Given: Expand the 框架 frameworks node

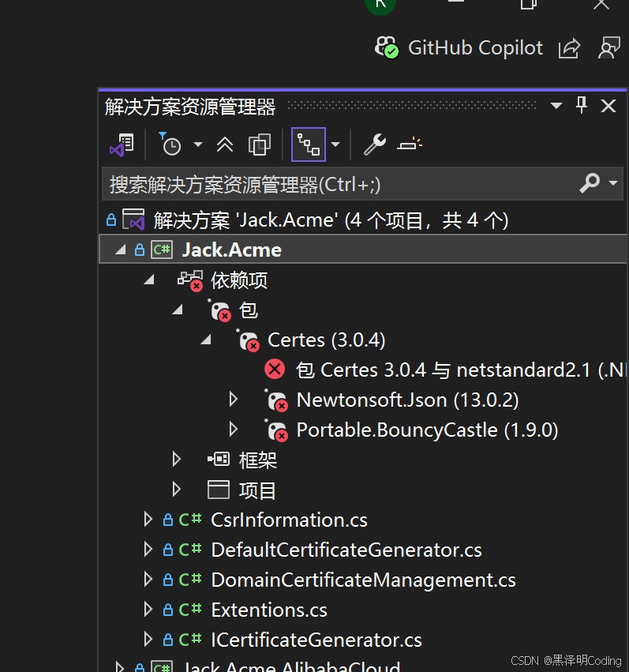Looking at the screenshot, I should tap(177, 459).
